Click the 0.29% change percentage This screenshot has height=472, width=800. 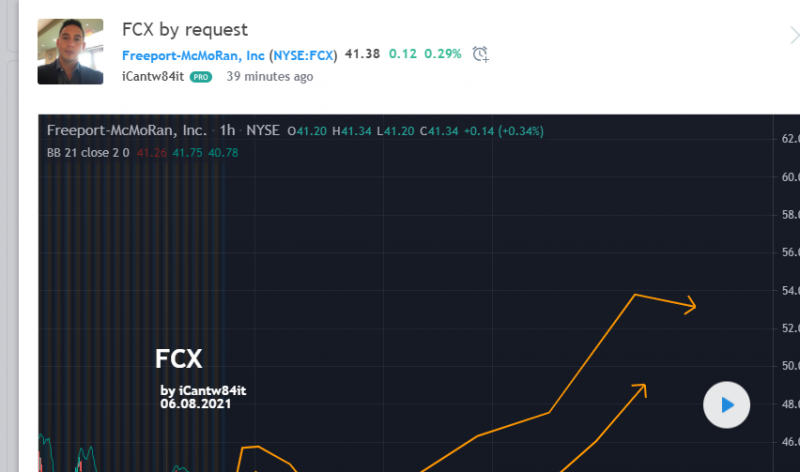pyautogui.click(x=443, y=54)
